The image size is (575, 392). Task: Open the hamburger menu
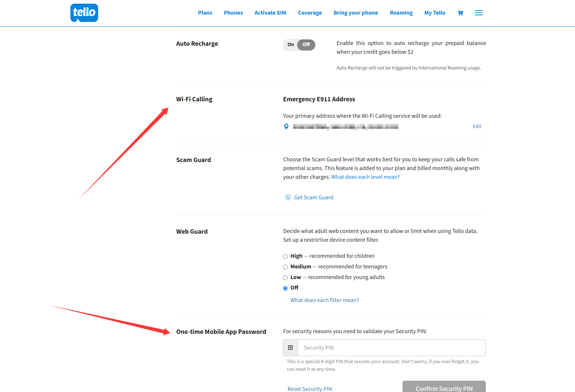click(x=478, y=13)
